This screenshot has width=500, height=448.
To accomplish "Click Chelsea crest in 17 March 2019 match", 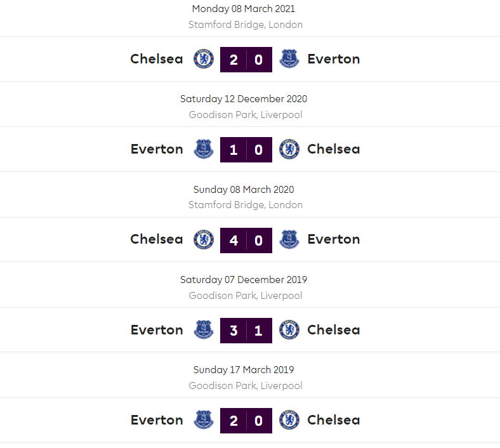I will click(x=289, y=420).
